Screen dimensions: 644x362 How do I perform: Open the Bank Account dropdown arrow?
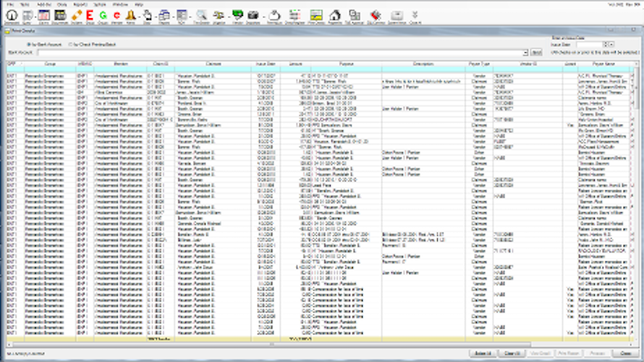[x=525, y=53]
